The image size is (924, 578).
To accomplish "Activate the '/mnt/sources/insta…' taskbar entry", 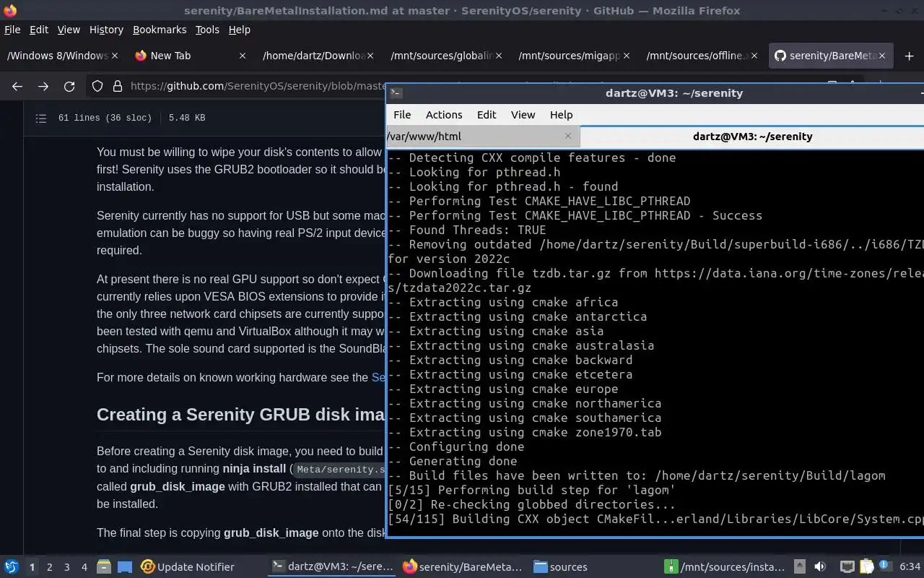I will click(x=726, y=567).
